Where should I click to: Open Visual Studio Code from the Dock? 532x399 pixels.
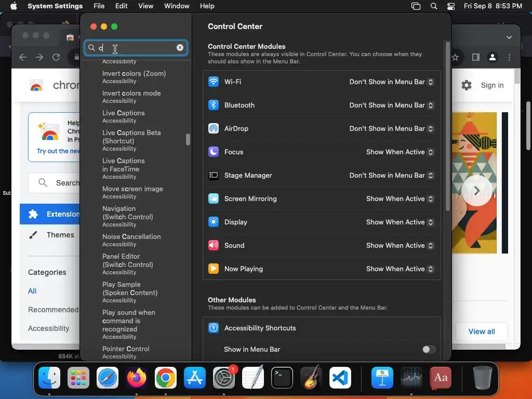click(x=340, y=378)
